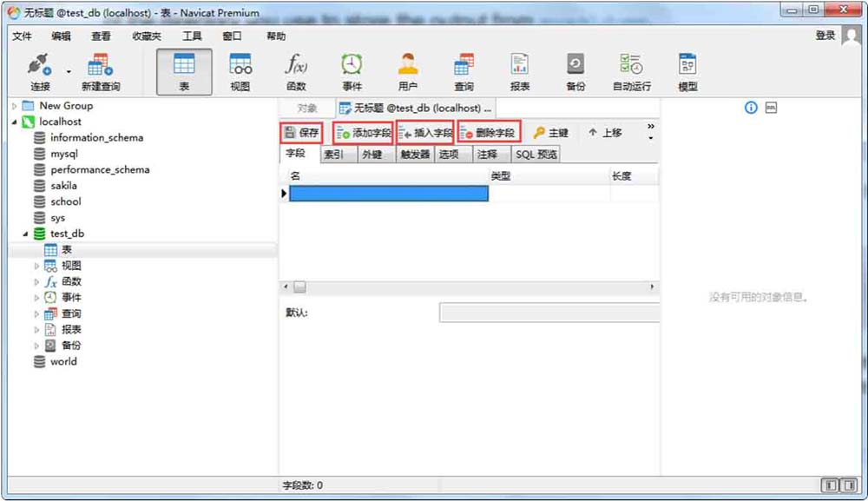Click the 默认 default value input field
This screenshot has width=868, height=501.
pyautogui.click(x=549, y=313)
